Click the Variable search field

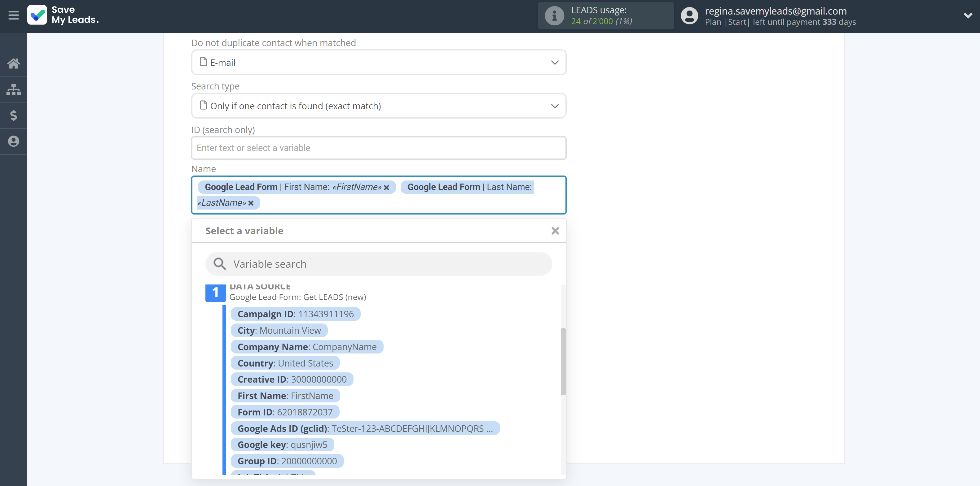click(379, 264)
